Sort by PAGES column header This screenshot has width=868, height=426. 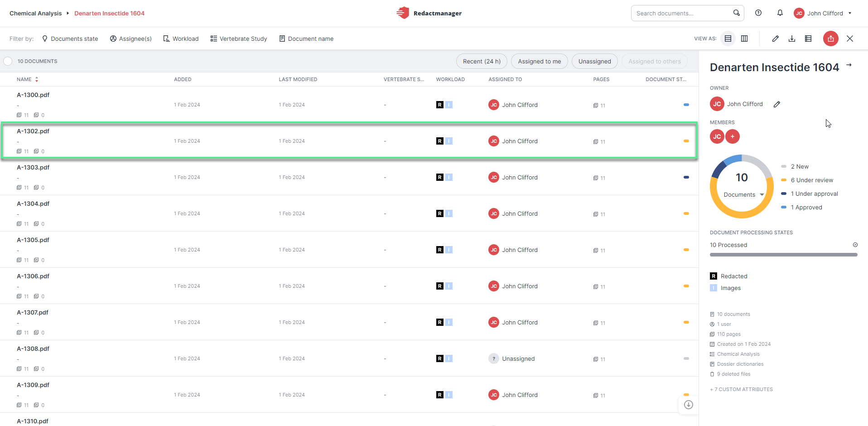[601, 79]
